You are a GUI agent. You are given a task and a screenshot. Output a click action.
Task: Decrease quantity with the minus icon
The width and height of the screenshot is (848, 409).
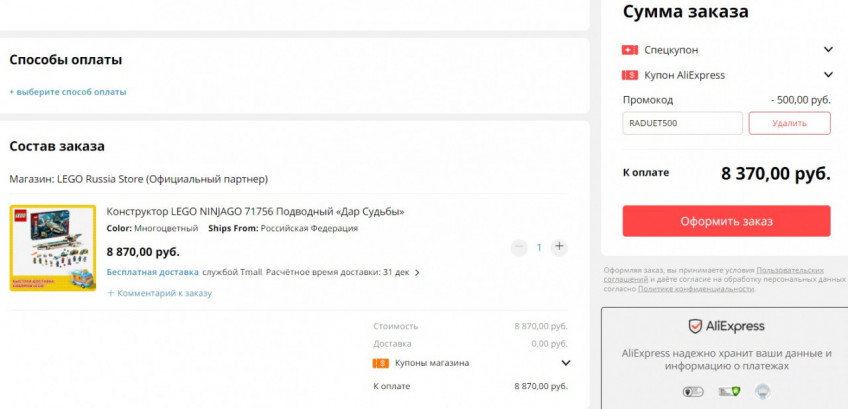click(x=519, y=247)
